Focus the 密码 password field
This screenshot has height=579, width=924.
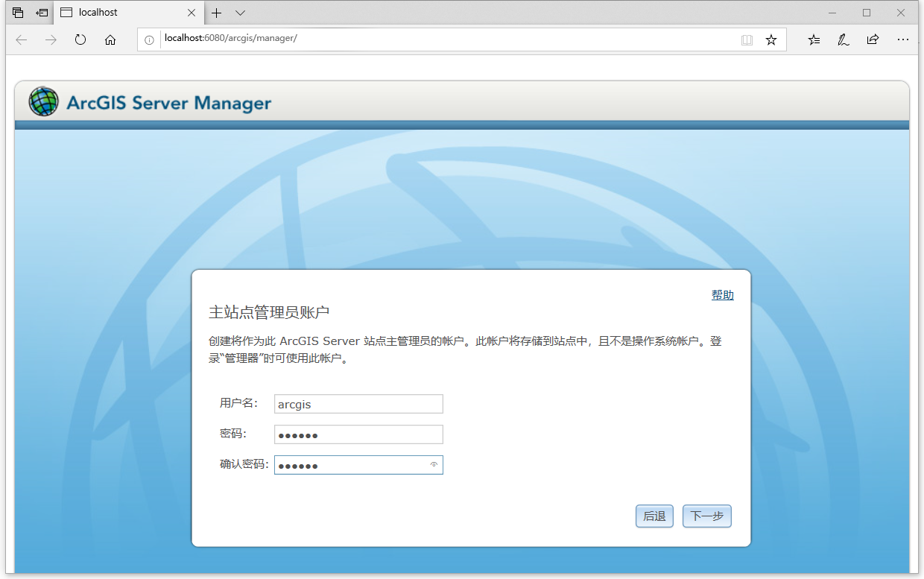point(358,434)
